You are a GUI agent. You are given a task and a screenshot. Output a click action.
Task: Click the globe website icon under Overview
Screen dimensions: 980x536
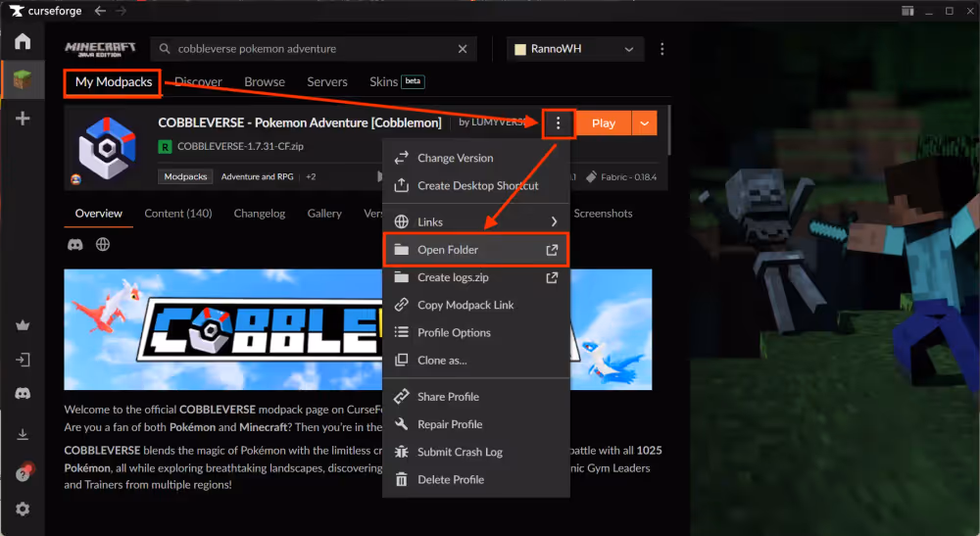[103, 244]
